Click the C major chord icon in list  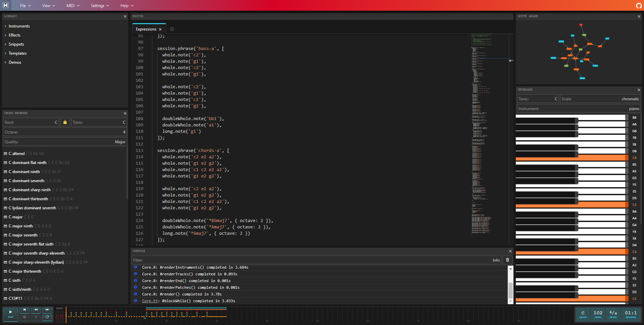coord(5,217)
